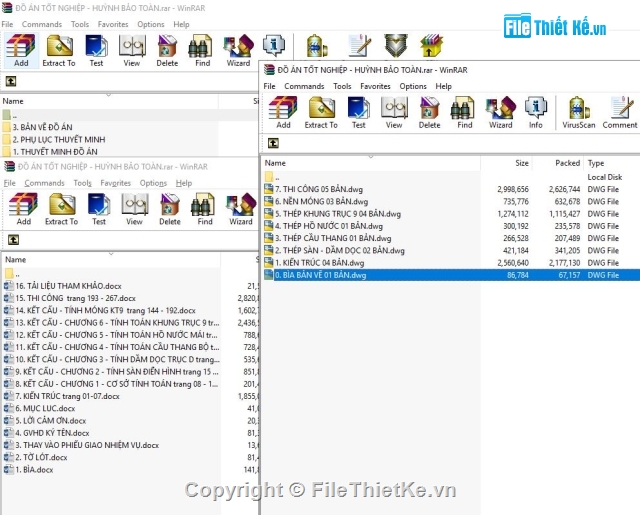
Task: Open Favorites menu in the DWG files window
Action: point(375,86)
